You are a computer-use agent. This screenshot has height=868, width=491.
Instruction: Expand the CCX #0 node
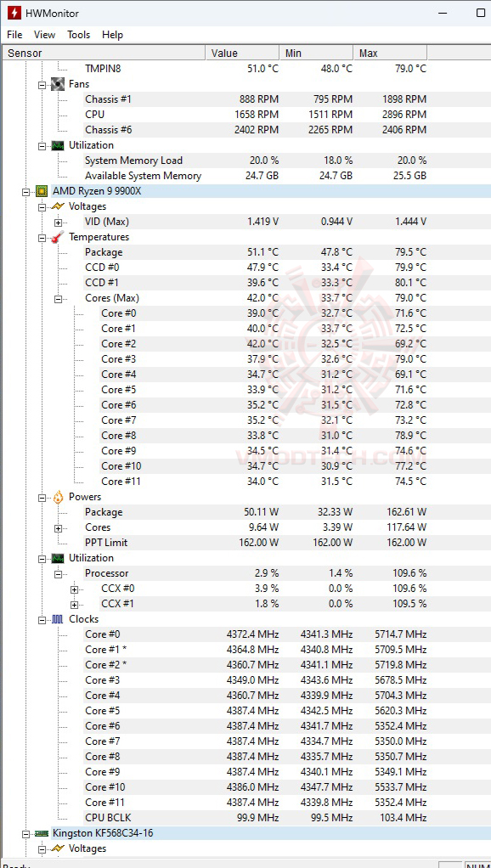(x=74, y=589)
